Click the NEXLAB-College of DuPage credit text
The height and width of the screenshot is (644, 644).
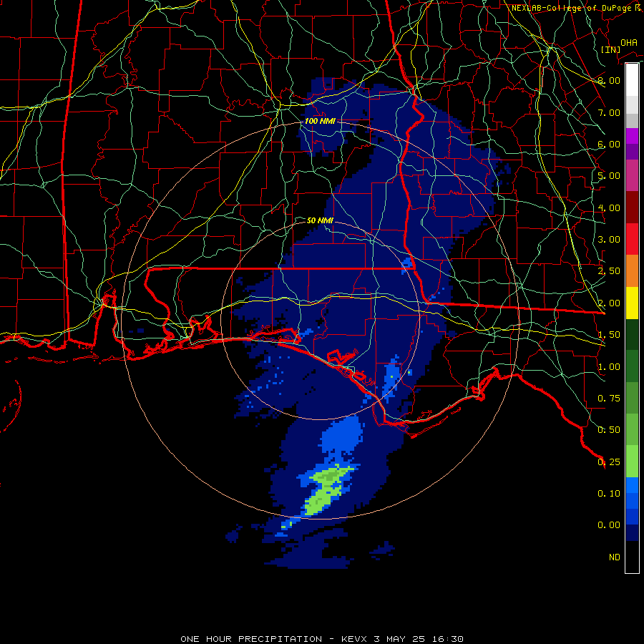tap(576, 8)
